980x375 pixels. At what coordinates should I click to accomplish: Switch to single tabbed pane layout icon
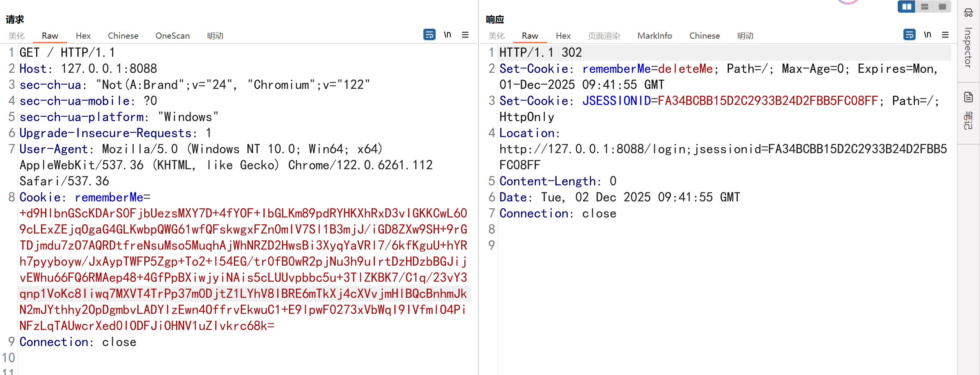tap(942, 7)
